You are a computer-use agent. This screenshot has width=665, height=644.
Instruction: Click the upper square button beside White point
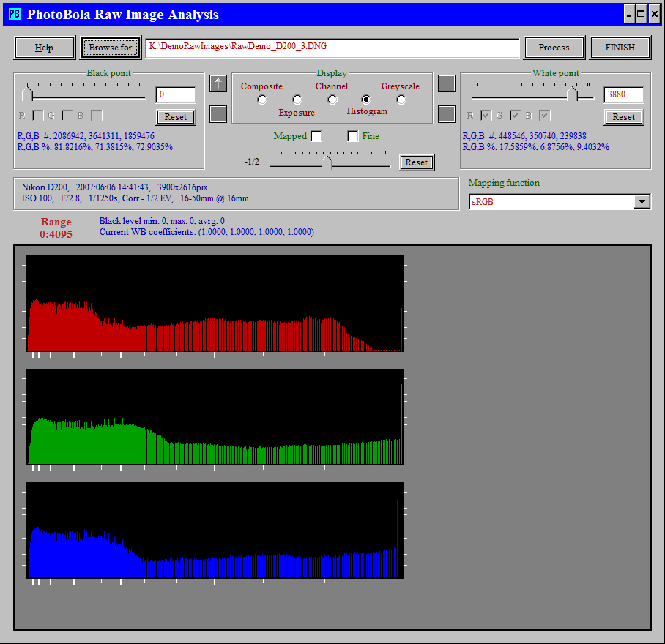447,83
